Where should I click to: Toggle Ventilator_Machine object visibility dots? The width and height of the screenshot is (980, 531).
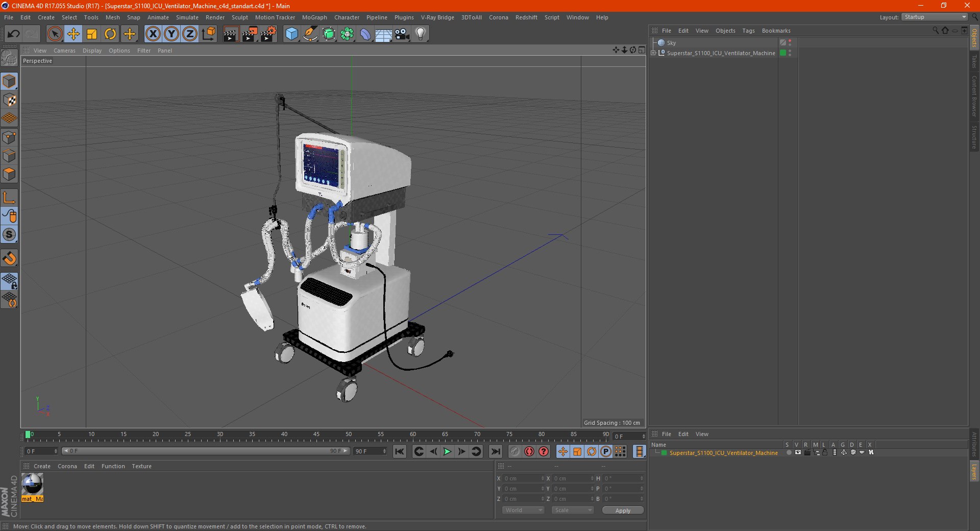tap(790, 53)
